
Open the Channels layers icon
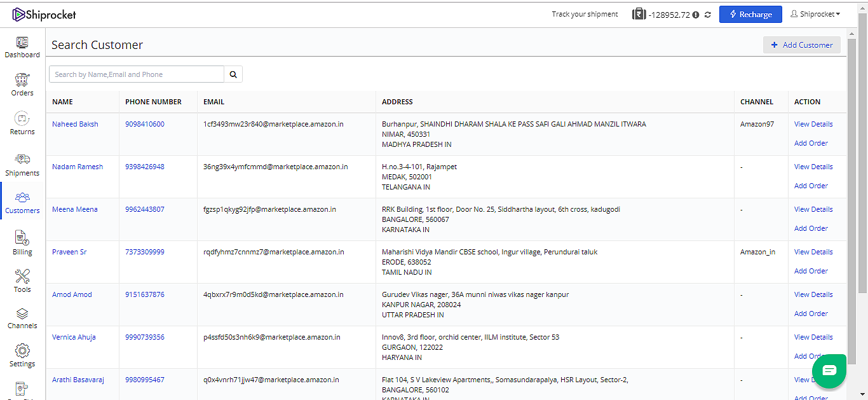click(22, 314)
